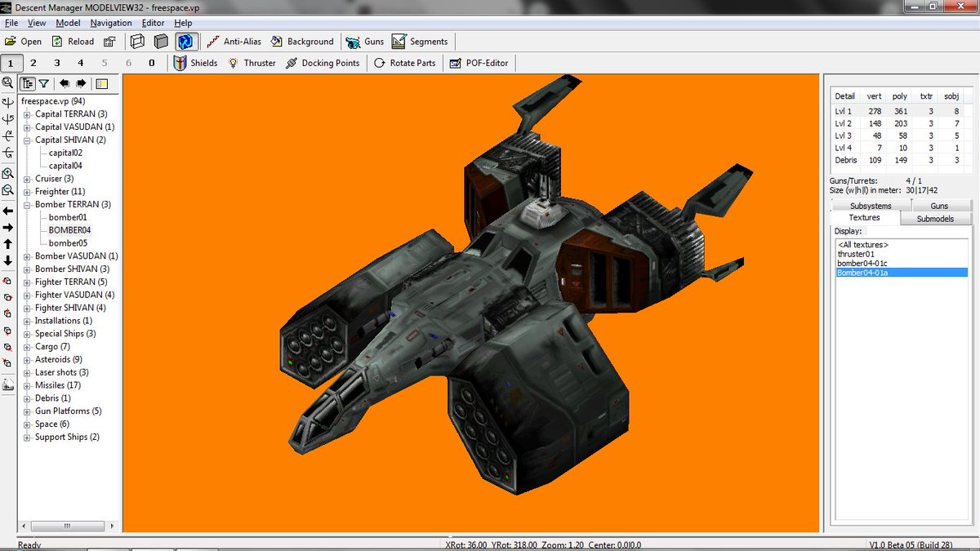The image size is (980, 551).
Task: Expand Support Ships tree node
Action: [x=27, y=438]
